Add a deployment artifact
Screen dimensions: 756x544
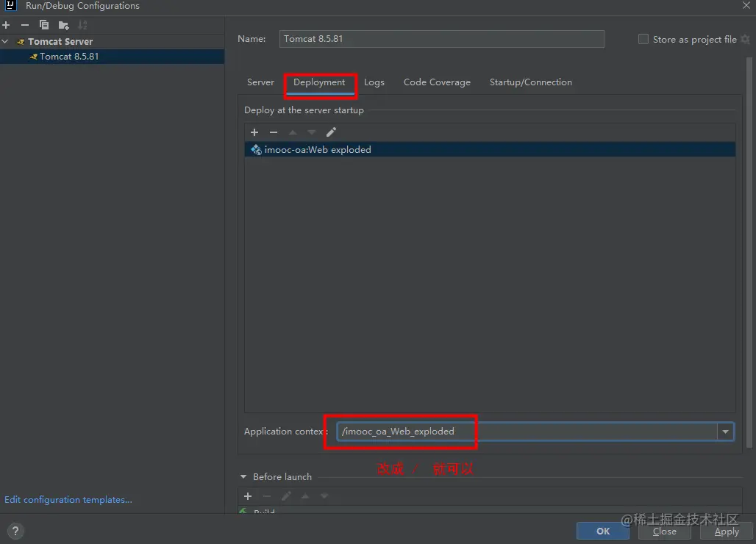click(254, 132)
